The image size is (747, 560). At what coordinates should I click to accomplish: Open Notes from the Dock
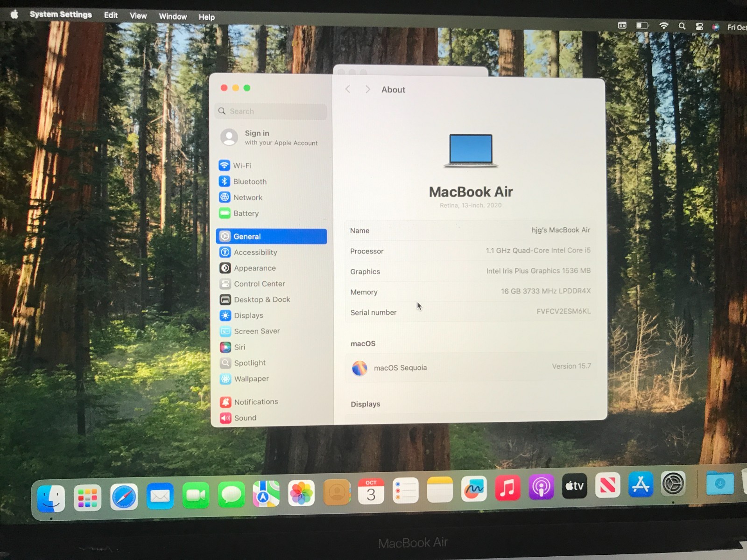point(440,490)
